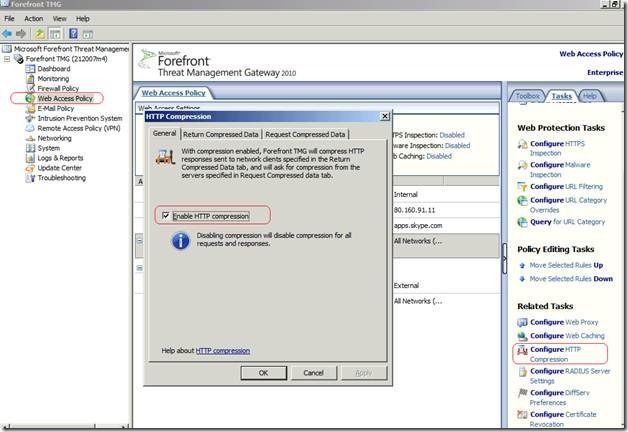
Task: Click the Networking node icon
Action: click(x=30, y=138)
